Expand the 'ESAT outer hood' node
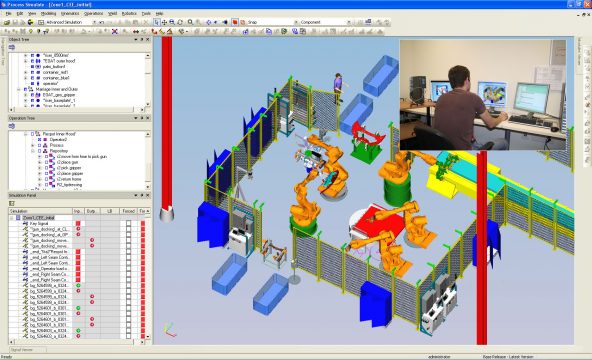 tap(26, 61)
